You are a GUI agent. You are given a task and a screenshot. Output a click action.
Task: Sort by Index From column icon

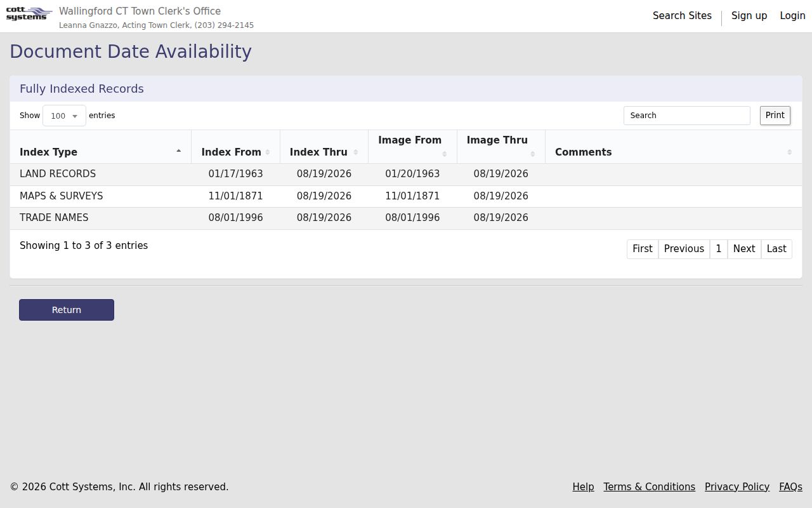coord(268,152)
